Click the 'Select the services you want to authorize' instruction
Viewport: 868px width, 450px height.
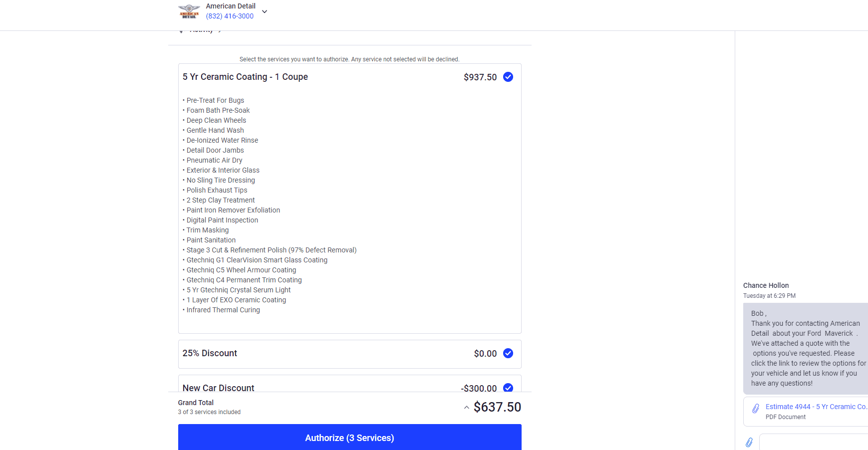click(x=349, y=59)
